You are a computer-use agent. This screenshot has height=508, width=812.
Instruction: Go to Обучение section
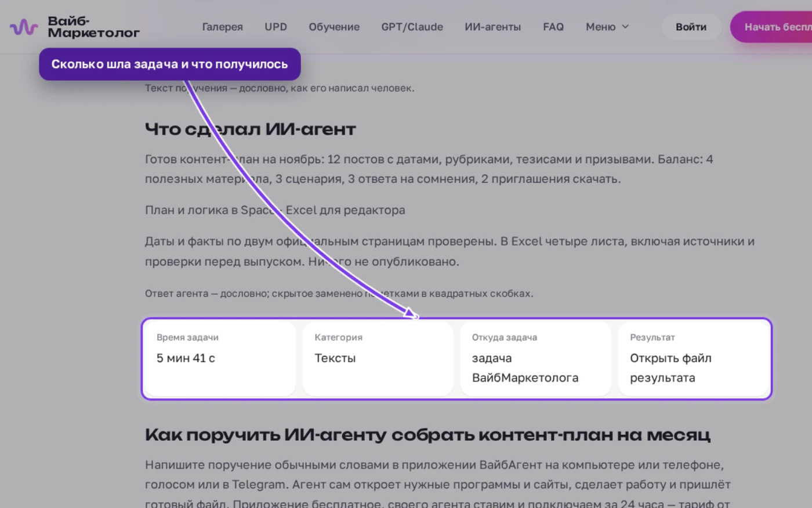click(x=334, y=27)
